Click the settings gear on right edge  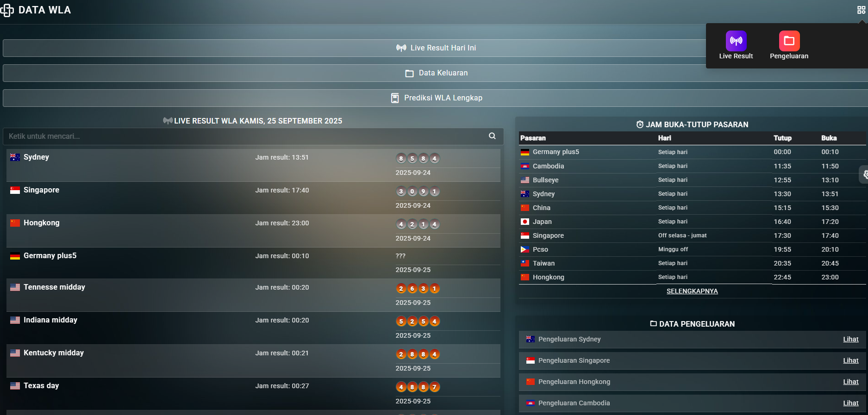pos(864,175)
